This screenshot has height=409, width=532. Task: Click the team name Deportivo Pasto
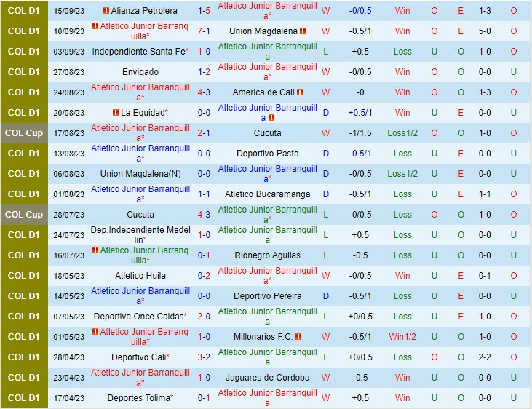(x=268, y=154)
